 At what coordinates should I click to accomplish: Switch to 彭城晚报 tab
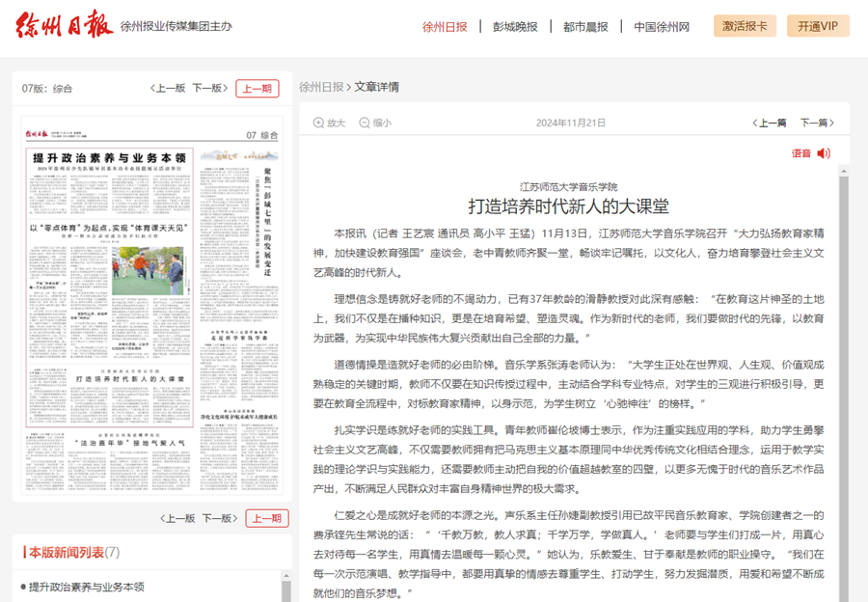515,26
